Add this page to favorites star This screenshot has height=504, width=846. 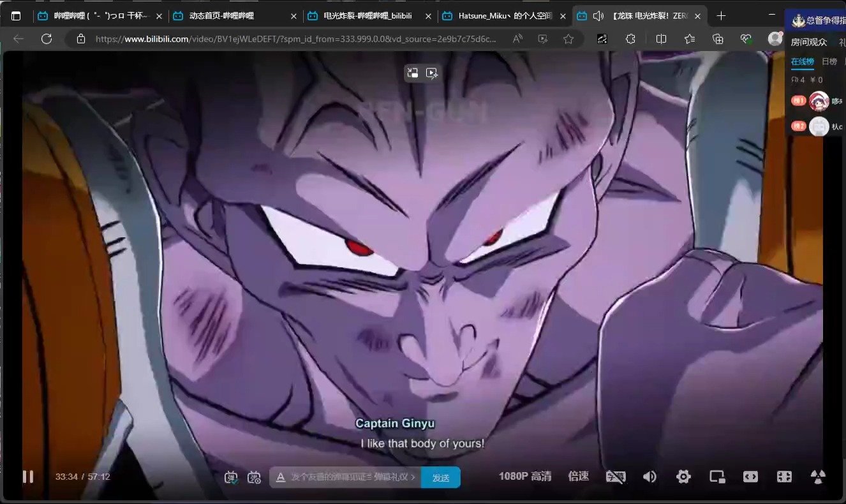(x=568, y=39)
